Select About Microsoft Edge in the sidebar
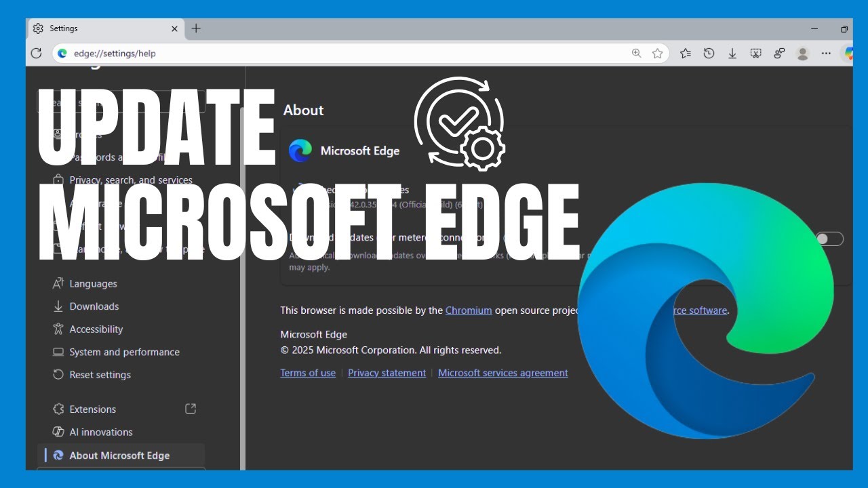The height and width of the screenshot is (488, 868). pyautogui.click(x=122, y=455)
